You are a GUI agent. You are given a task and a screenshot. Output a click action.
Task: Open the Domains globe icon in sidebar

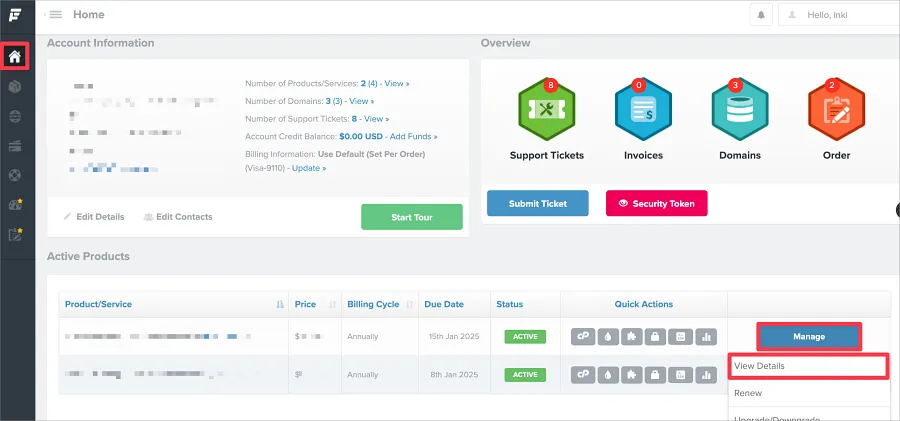[15, 116]
